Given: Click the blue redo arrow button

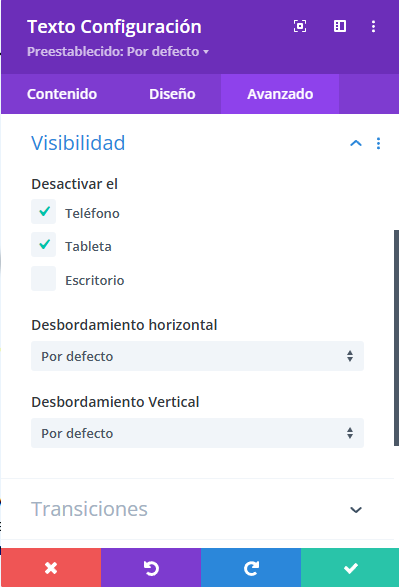Looking at the screenshot, I should pos(251,568).
